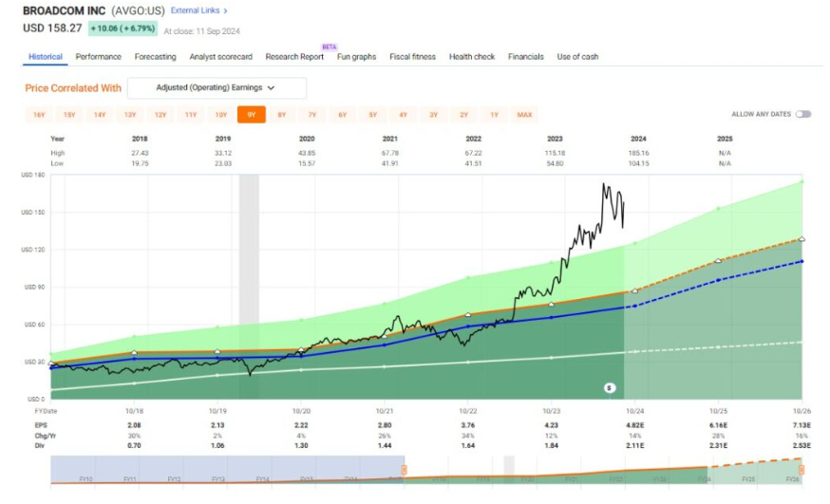Open the Forecasting tab
The image size is (830, 504).
point(155,57)
